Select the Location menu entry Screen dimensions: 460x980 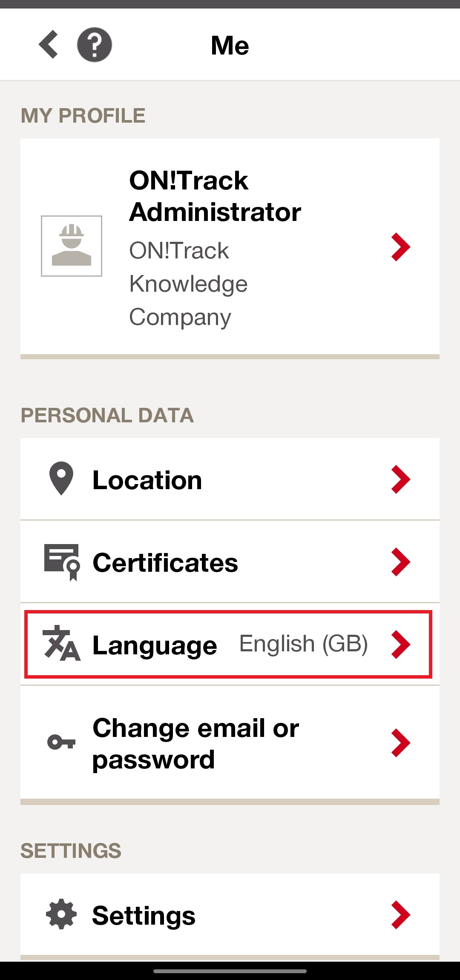[x=230, y=479]
